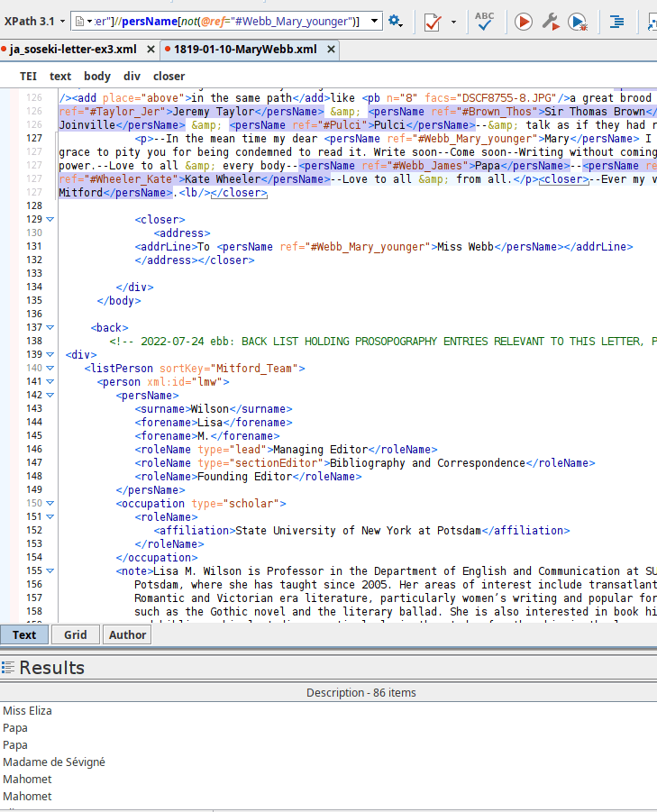Switch to Grid editing mode
657x812 pixels.
tap(76, 634)
